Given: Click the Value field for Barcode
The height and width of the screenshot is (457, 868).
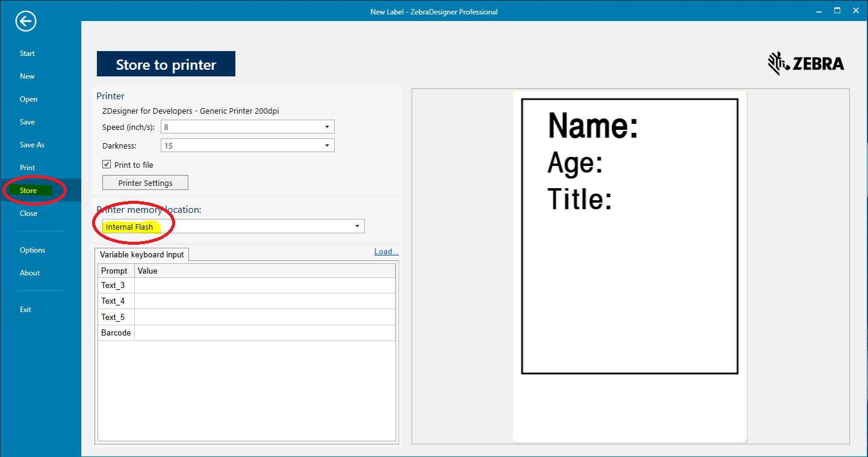Looking at the screenshot, I should click(x=265, y=333).
